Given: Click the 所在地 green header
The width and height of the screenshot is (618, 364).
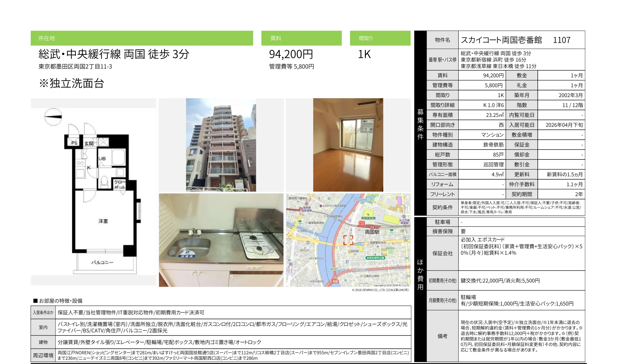Looking at the screenshot, I should pyautogui.click(x=142, y=38).
